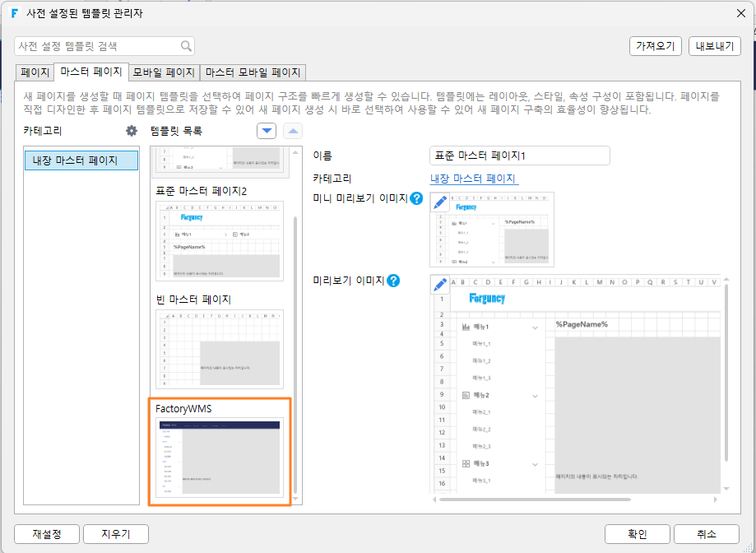Switch to the 페이지 tab

(x=35, y=72)
